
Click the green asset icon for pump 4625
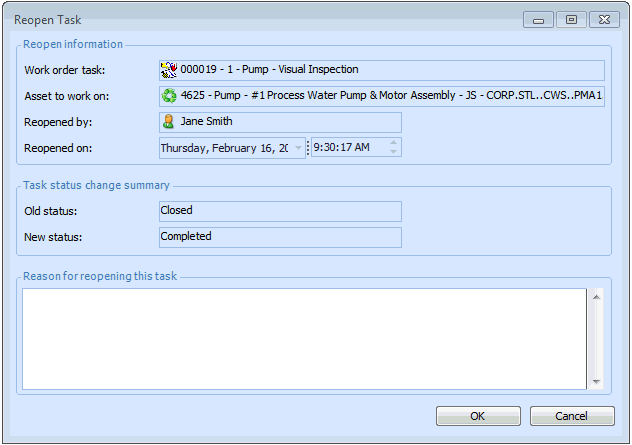[169, 96]
